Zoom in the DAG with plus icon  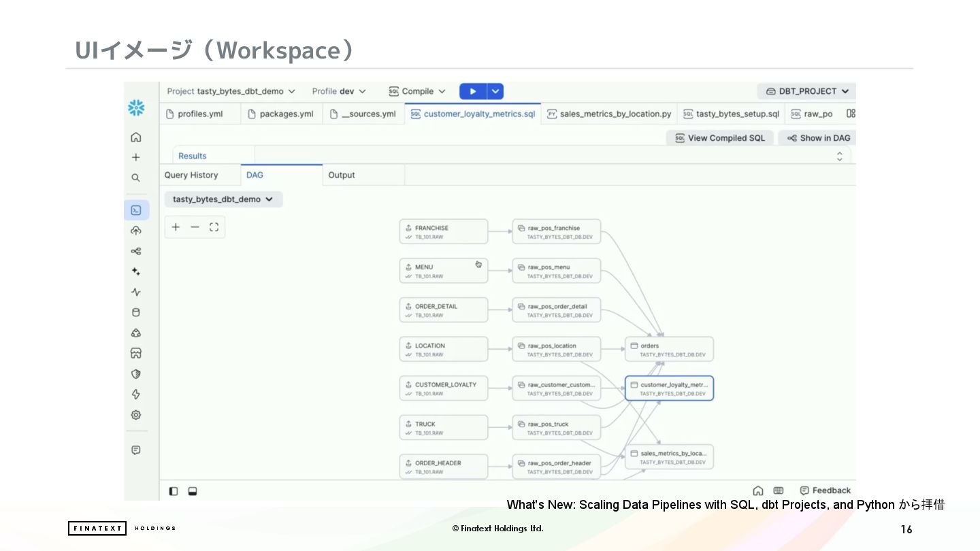pos(176,227)
